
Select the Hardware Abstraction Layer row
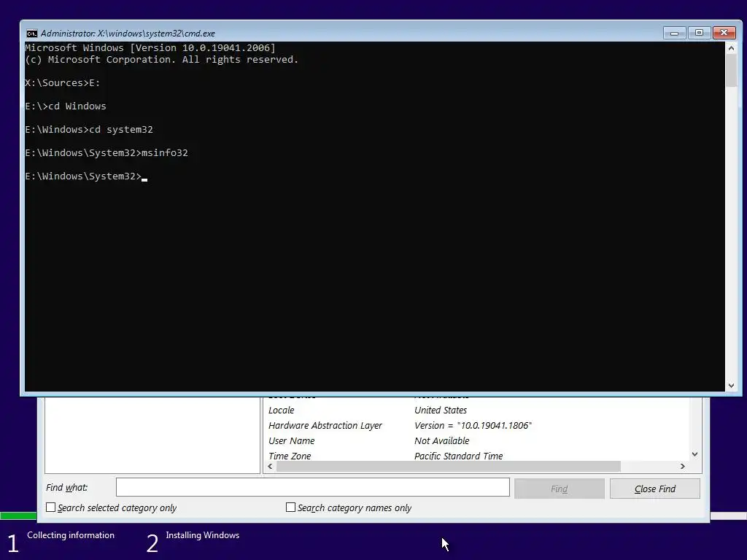click(476, 425)
